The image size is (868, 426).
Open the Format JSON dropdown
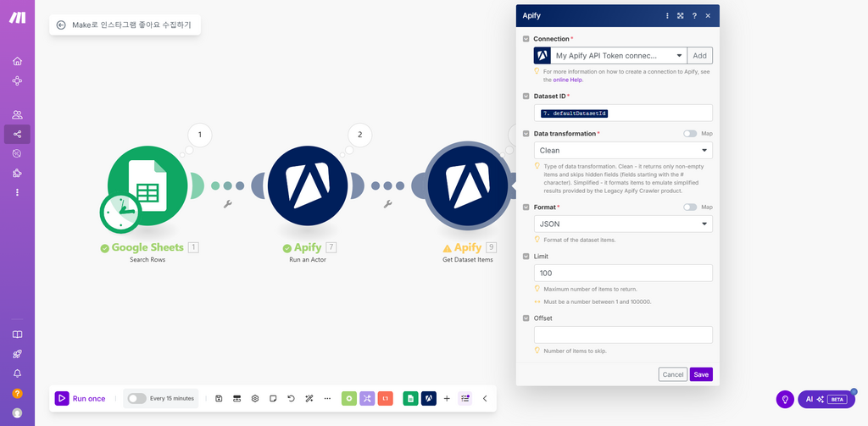[623, 224]
